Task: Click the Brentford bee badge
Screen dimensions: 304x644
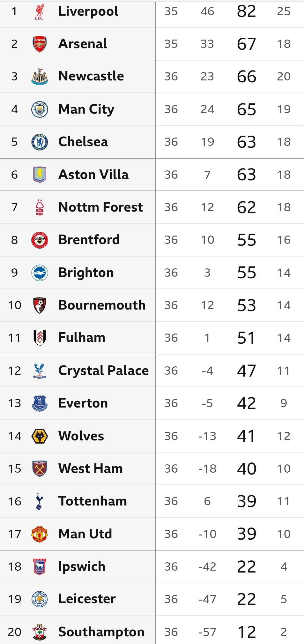Action: click(40, 240)
